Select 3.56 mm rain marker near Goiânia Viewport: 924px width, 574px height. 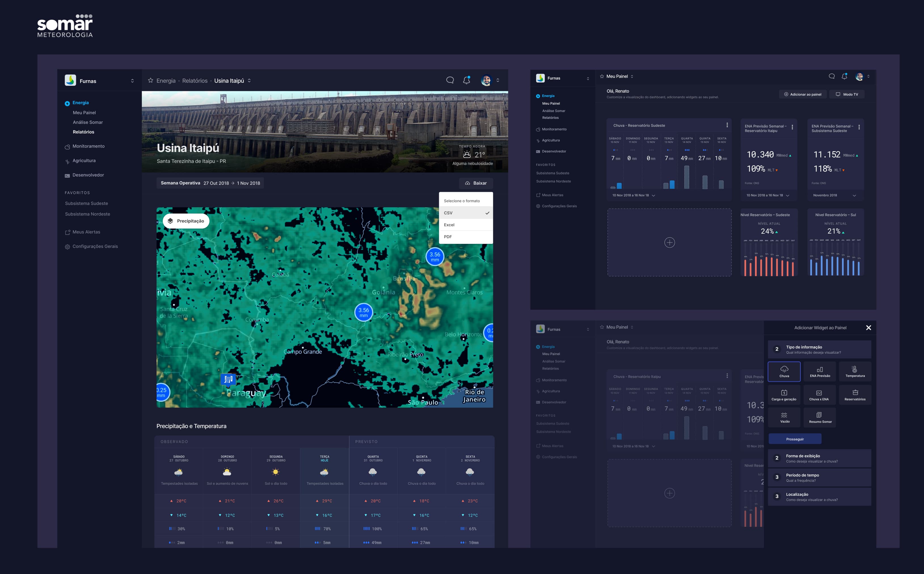[364, 313]
